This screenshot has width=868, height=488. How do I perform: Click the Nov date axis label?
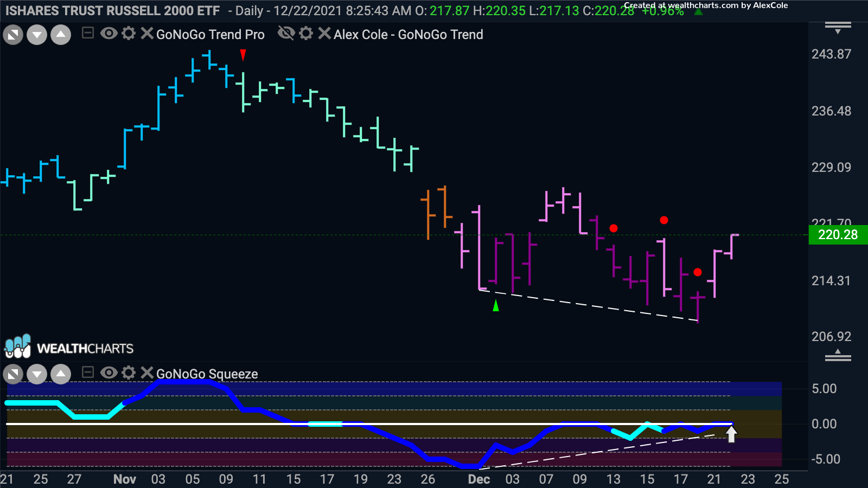pyautogui.click(x=125, y=479)
